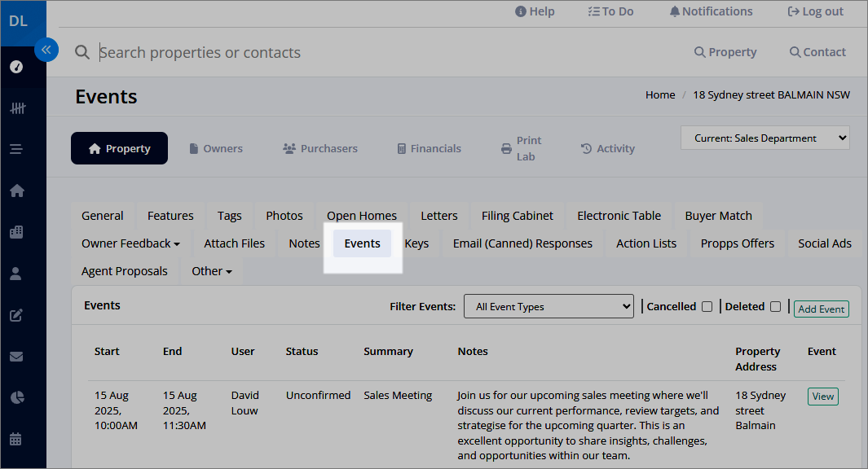Select the Unconfirmed status cell
868x469 pixels.
(x=319, y=396)
